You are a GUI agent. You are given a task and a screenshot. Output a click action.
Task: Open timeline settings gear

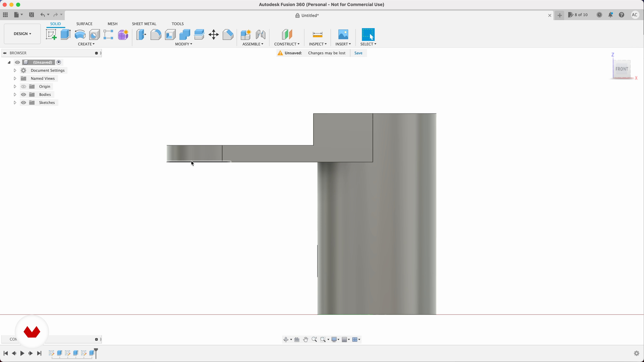coord(636,353)
